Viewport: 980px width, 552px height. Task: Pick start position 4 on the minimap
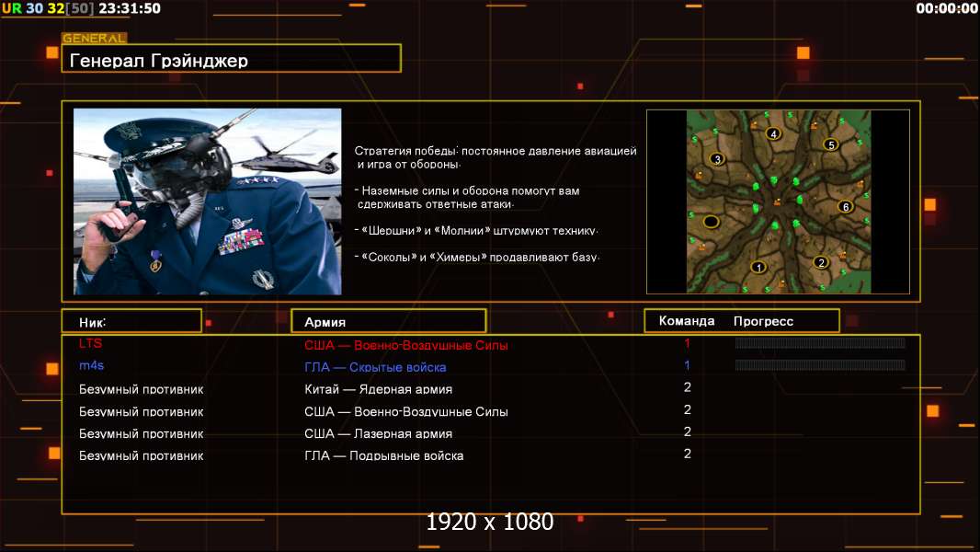point(773,134)
